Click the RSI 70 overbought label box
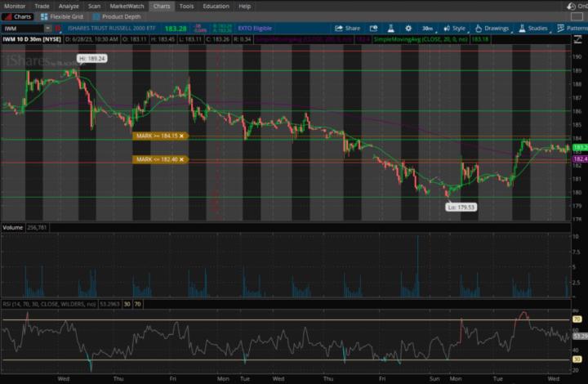This screenshot has width=588, height=384. 138,304
